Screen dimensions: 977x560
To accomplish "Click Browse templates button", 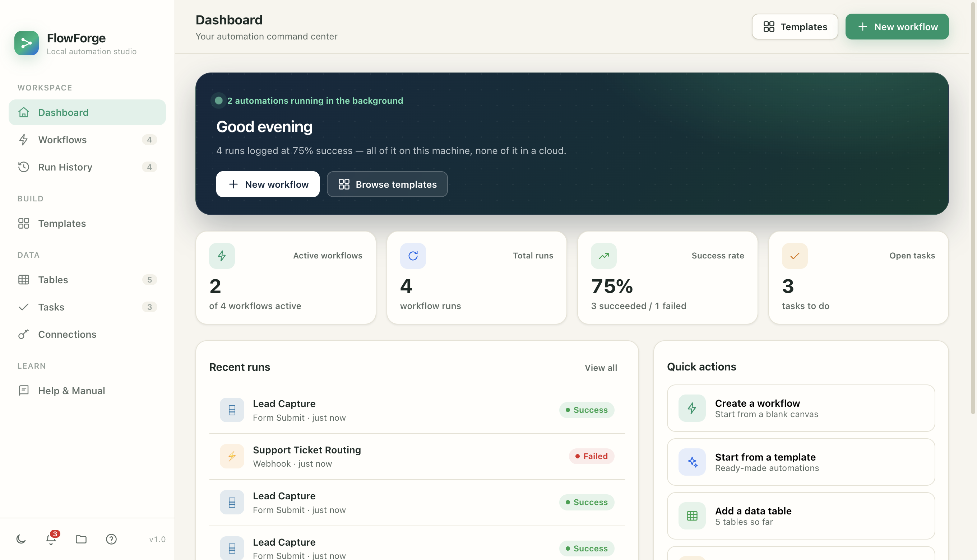I will pyautogui.click(x=387, y=184).
